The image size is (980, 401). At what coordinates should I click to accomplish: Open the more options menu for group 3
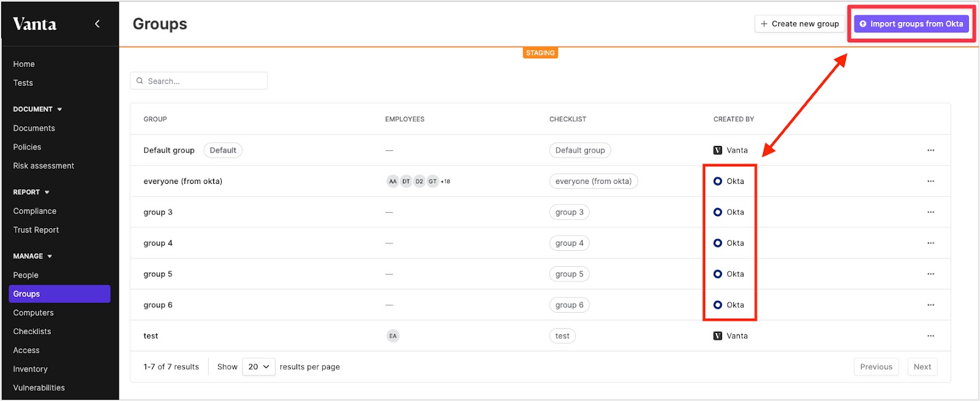click(930, 212)
